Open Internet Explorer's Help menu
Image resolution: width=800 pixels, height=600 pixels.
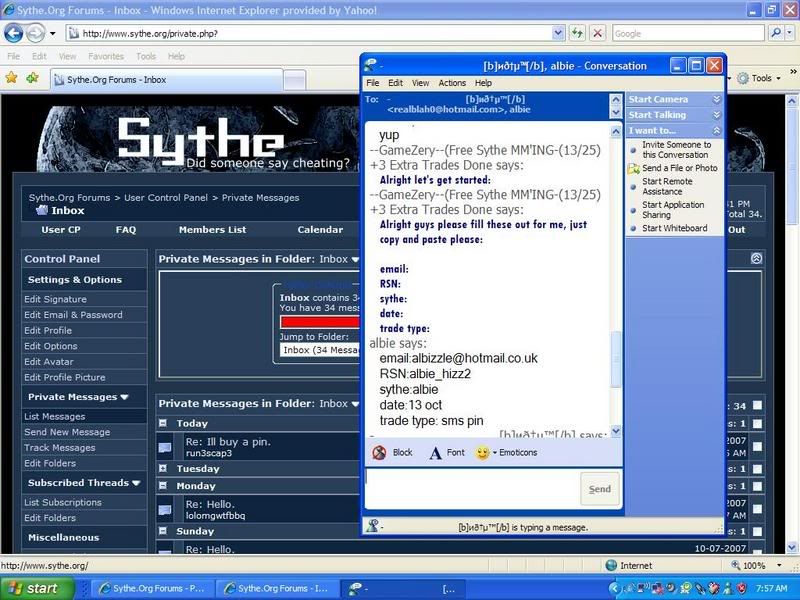coord(176,56)
